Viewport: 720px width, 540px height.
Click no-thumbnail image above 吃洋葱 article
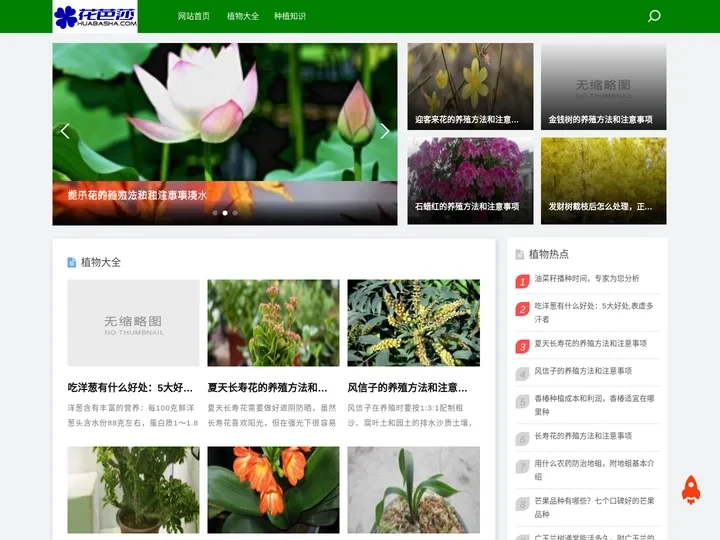(134, 323)
